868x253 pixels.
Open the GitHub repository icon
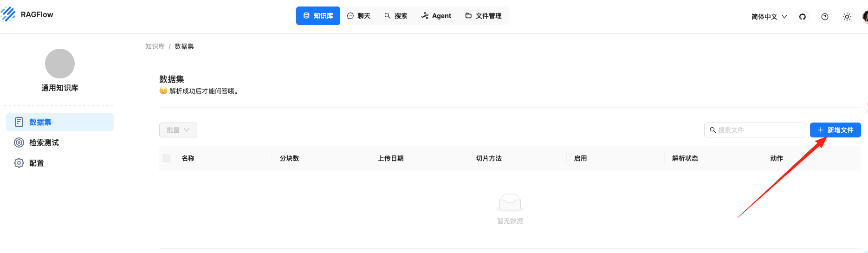[802, 17]
